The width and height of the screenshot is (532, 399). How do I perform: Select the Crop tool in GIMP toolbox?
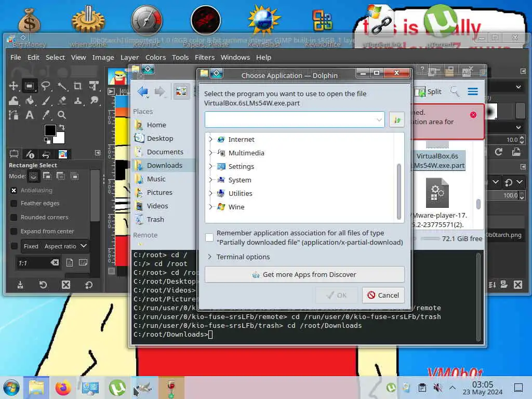78,86
